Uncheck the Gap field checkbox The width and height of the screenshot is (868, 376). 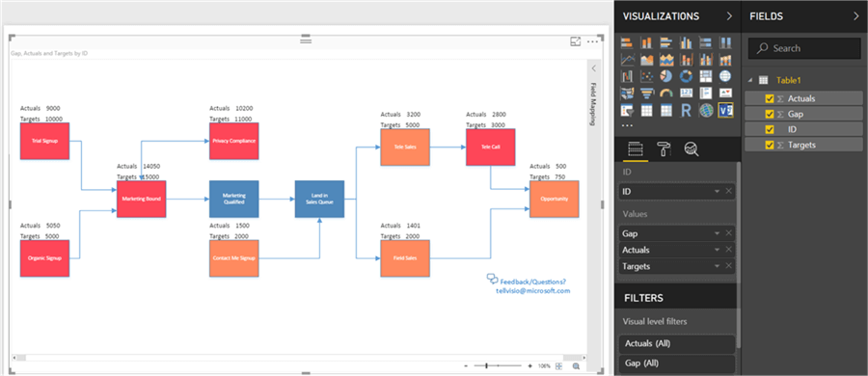769,114
